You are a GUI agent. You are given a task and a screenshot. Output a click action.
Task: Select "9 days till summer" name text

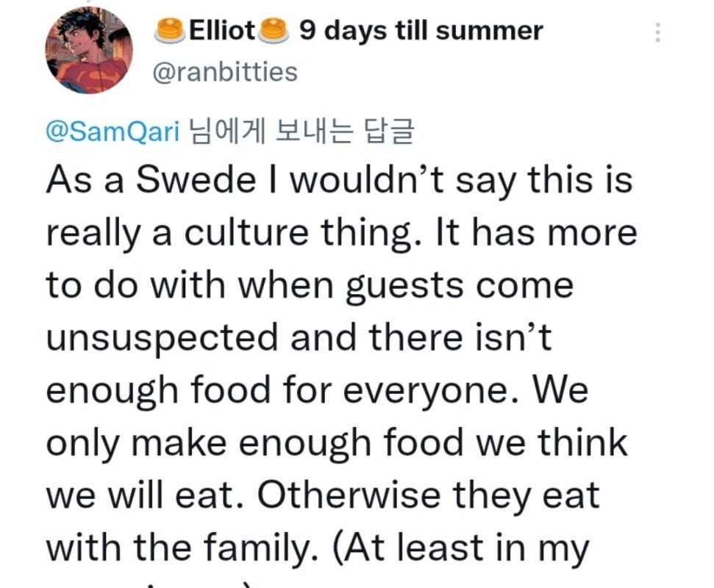421,31
